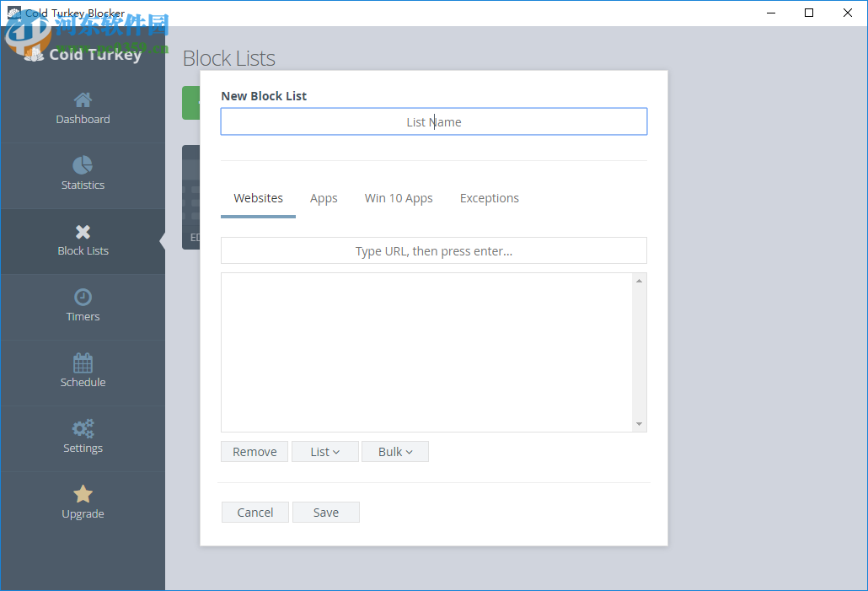The image size is (868, 591).
Task: Switch to the Apps tab
Action: click(x=324, y=197)
